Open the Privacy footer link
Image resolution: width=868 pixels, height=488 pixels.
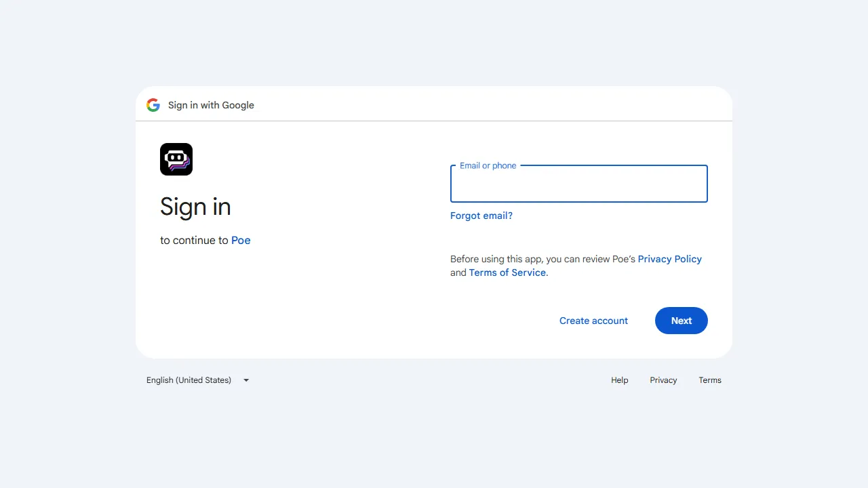(x=663, y=380)
